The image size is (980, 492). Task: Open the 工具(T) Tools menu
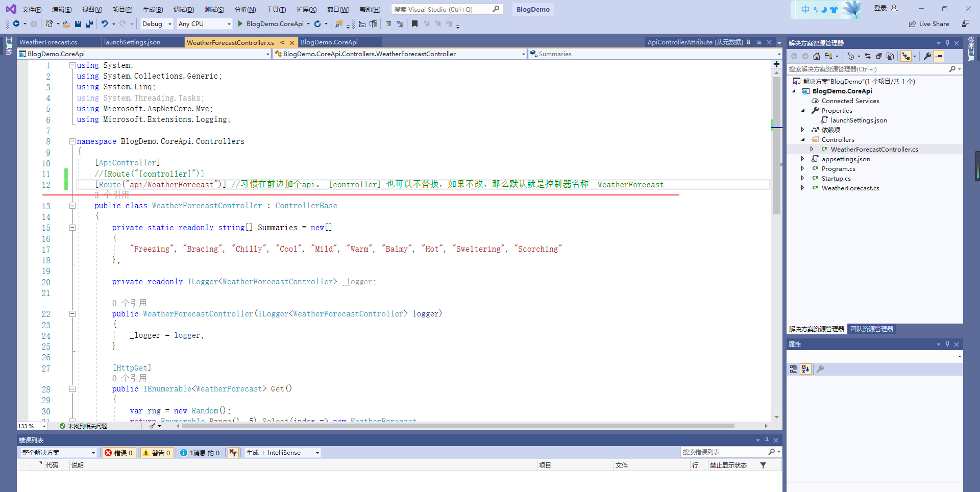click(x=276, y=10)
